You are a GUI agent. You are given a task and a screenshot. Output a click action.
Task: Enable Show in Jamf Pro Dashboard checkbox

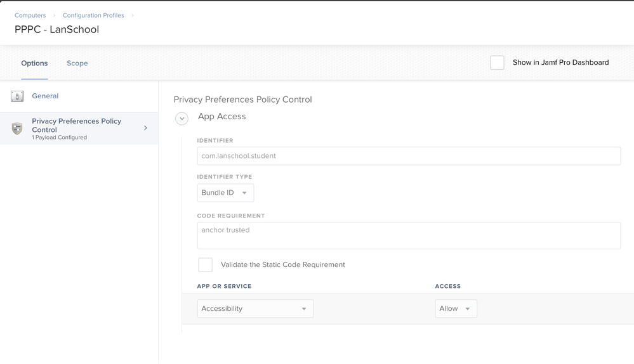click(497, 63)
